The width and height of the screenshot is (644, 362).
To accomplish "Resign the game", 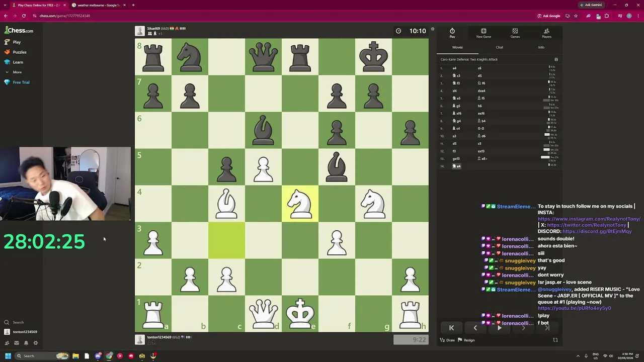I will pos(466,340).
